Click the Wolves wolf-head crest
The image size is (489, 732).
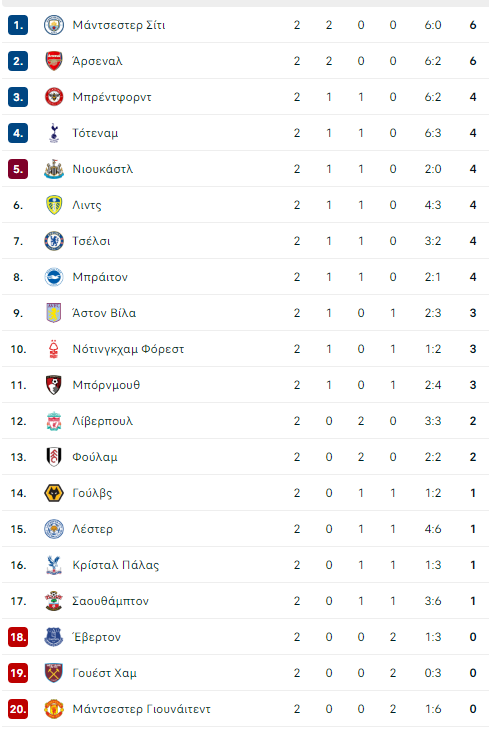click(x=54, y=493)
